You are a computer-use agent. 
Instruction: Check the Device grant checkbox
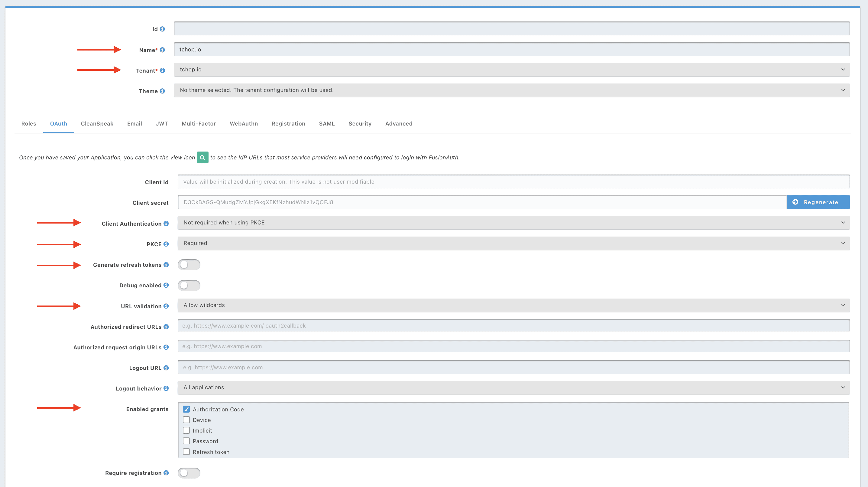click(186, 420)
